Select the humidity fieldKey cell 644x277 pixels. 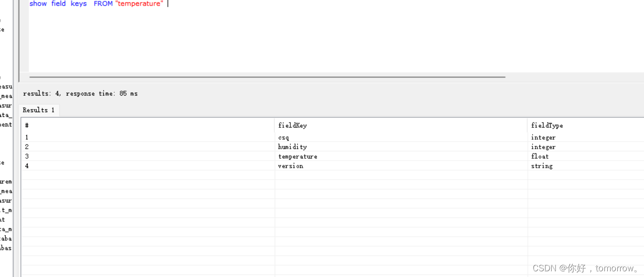tap(292, 147)
